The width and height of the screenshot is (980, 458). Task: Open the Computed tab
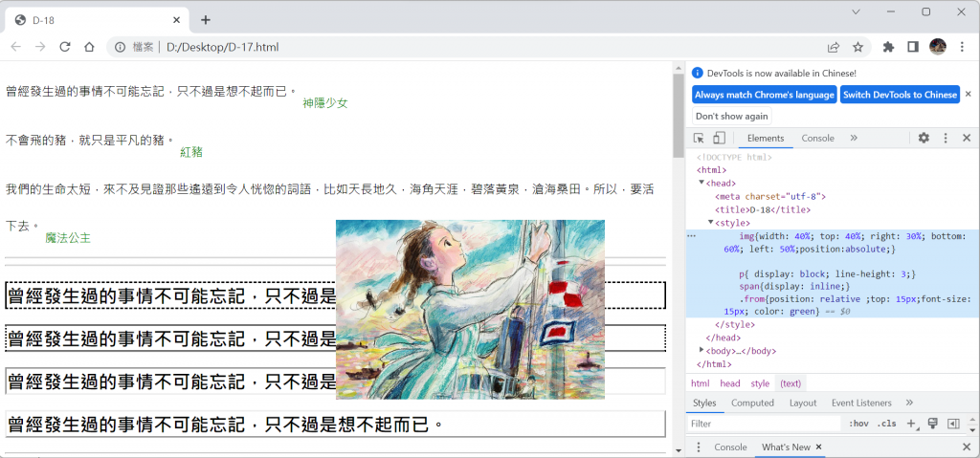click(x=752, y=403)
